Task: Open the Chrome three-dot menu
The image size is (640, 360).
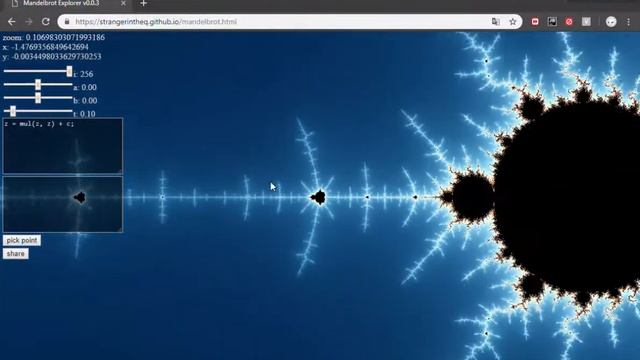Action: [629, 22]
